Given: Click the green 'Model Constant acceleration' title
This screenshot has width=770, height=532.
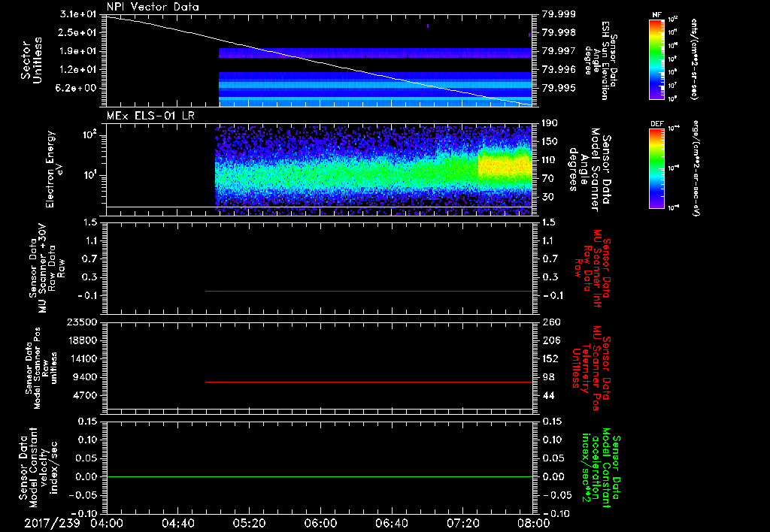Looking at the screenshot, I should 601,467.
